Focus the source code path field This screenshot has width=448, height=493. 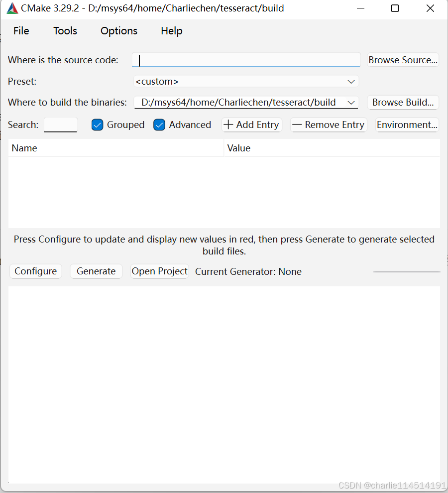246,60
